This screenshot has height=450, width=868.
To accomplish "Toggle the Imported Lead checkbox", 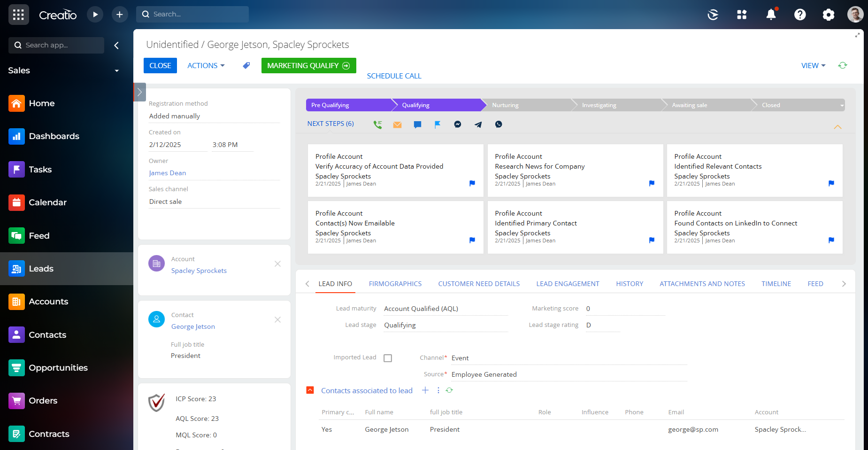I will click(388, 358).
